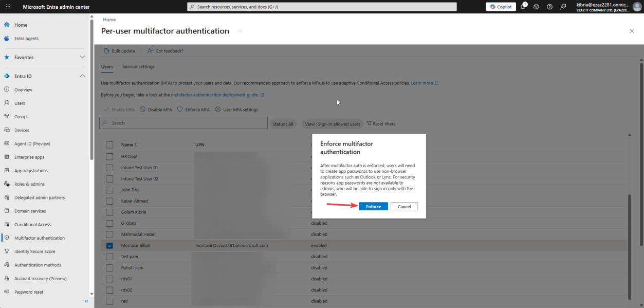Open the account avatar picture
Viewport: 644px width, 308px height.
click(637, 7)
